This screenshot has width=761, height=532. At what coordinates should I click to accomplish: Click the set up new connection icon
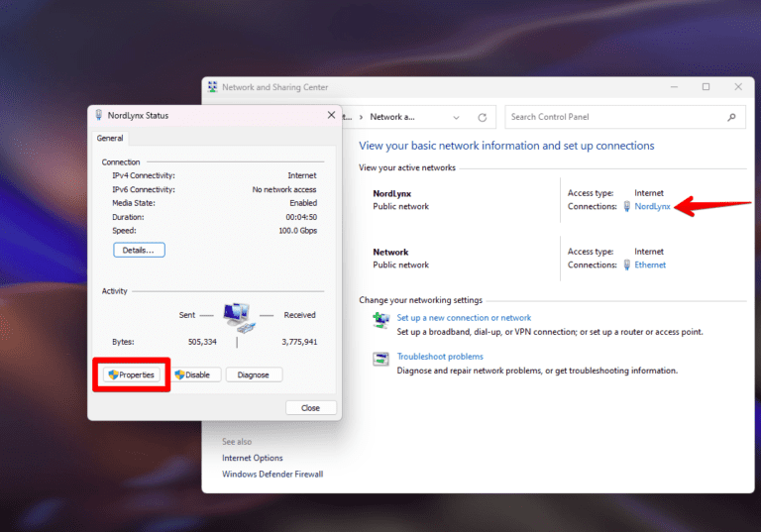tap(380, 319)
